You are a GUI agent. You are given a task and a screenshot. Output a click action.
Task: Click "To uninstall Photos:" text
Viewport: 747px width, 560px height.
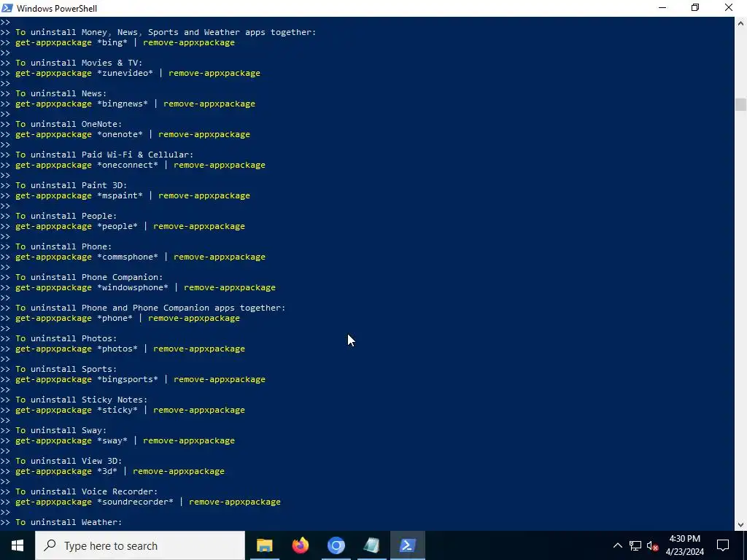point(66,338)
